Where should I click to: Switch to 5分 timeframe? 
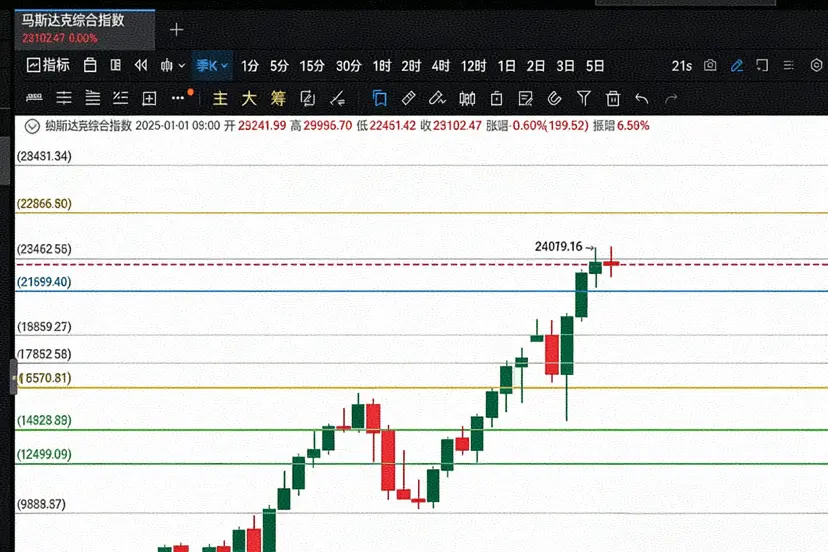coord(279,66)
